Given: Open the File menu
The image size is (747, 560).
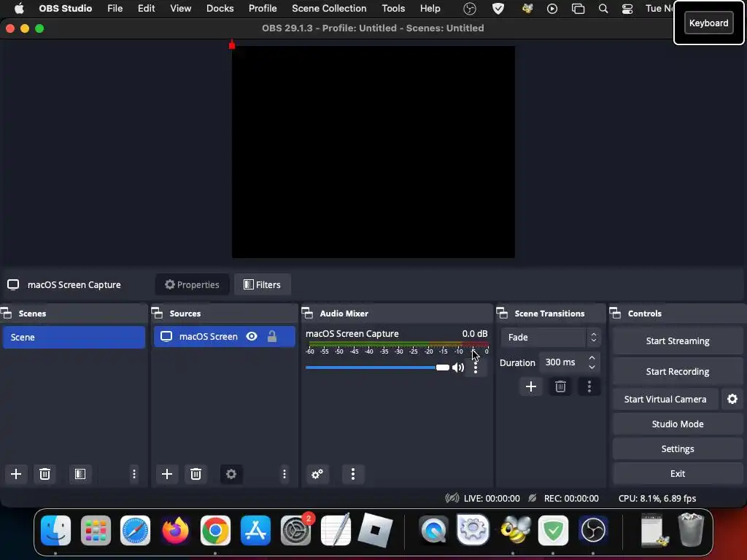Looking at the screenshot, I should 115,9.
